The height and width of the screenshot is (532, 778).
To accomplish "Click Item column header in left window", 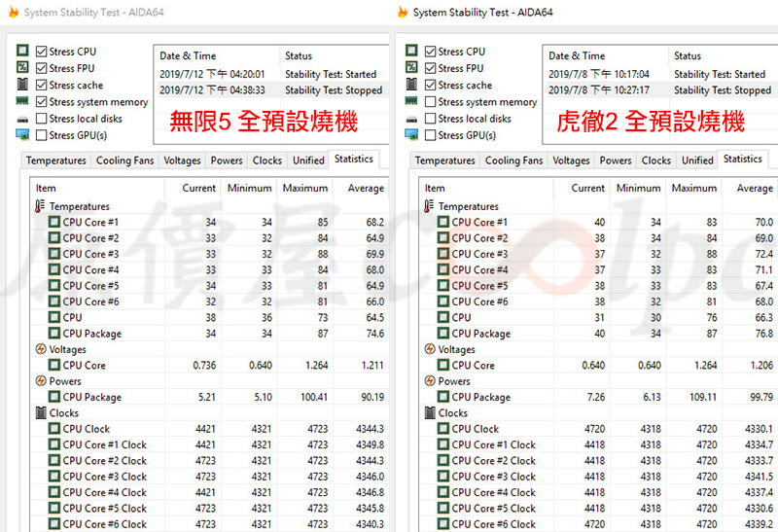I will tap(96, 188).
